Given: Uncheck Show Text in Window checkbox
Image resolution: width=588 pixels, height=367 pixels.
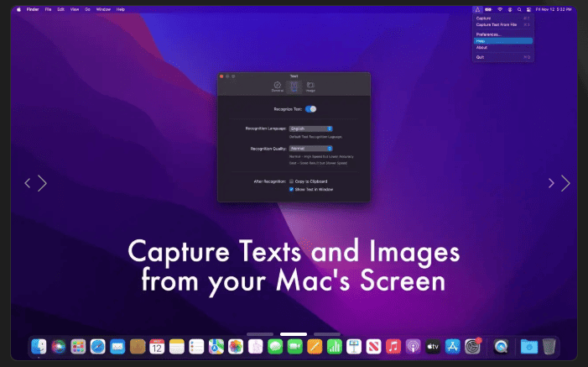Looking at the screenshot, I should [291, 189].
